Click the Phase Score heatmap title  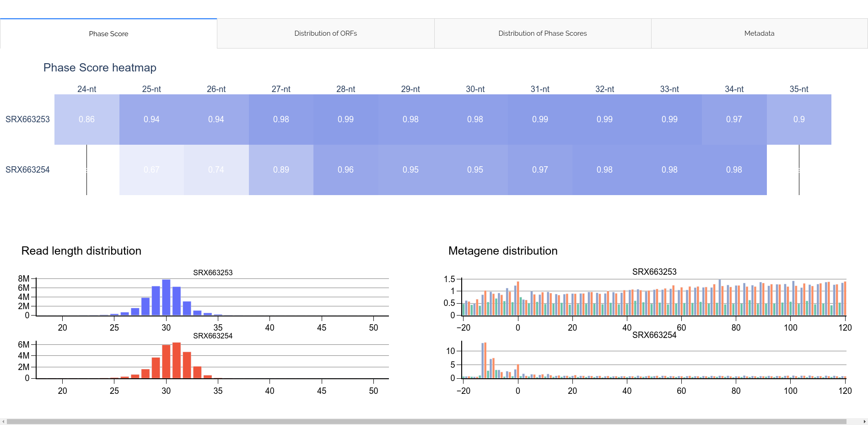click(100, 67)
